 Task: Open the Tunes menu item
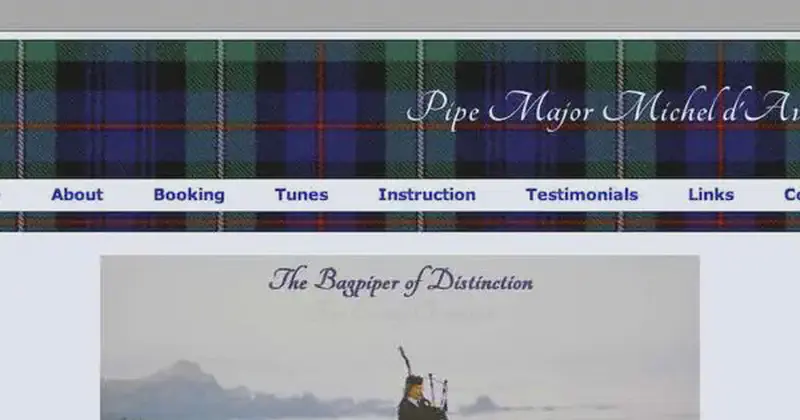click(302, 194)
